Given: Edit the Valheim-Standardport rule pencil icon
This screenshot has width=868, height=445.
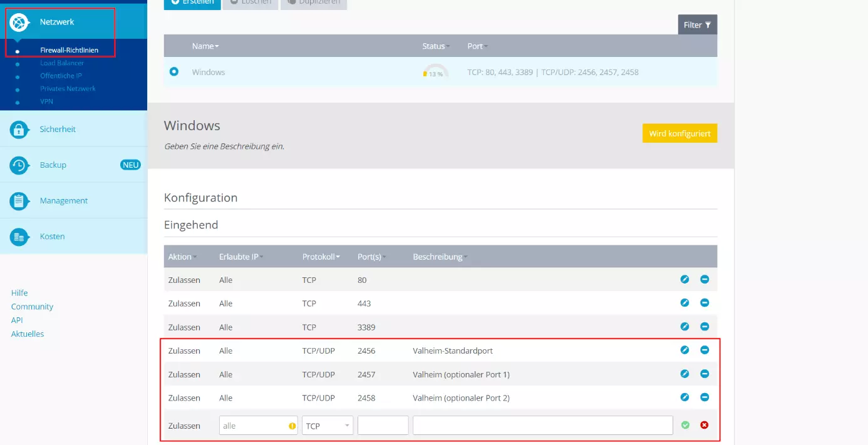Looking at the screenshot, I should pyautogui.click(x=685, y=350).
